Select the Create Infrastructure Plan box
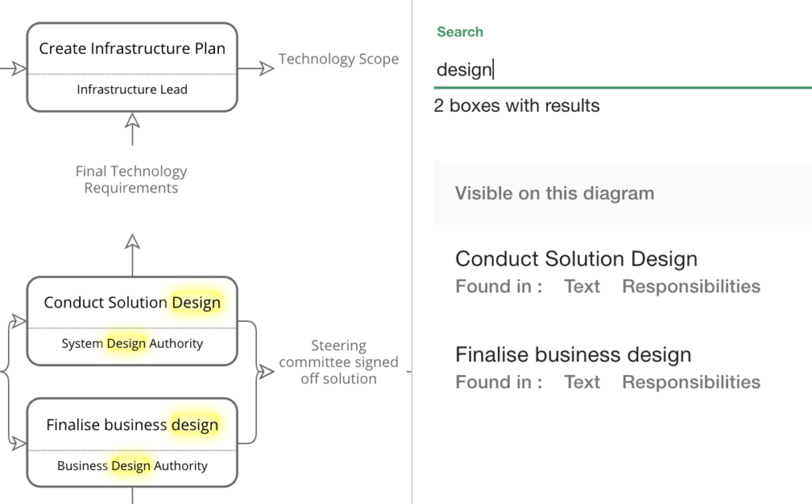The image size is (812, 504). coord(131,48)
